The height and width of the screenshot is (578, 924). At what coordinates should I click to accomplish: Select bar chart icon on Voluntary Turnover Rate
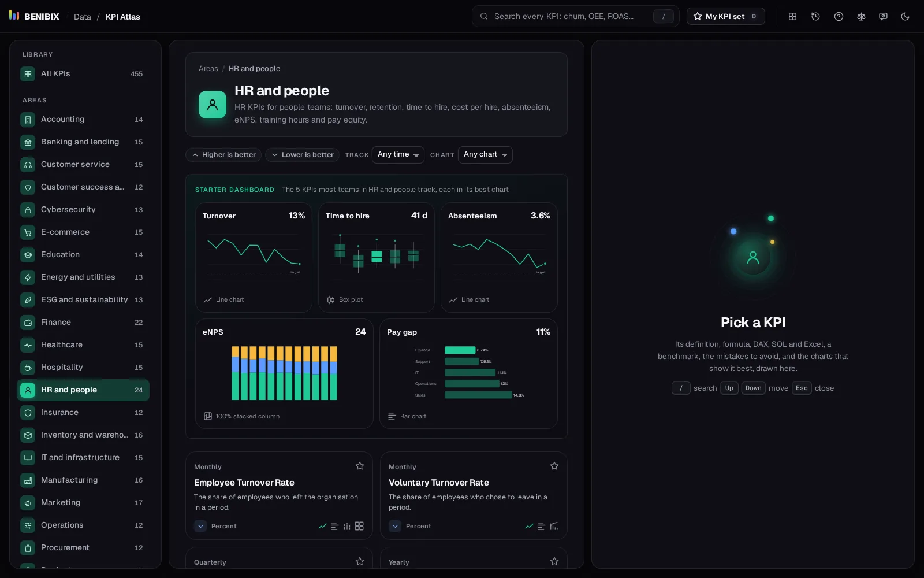tap(541, 526)
